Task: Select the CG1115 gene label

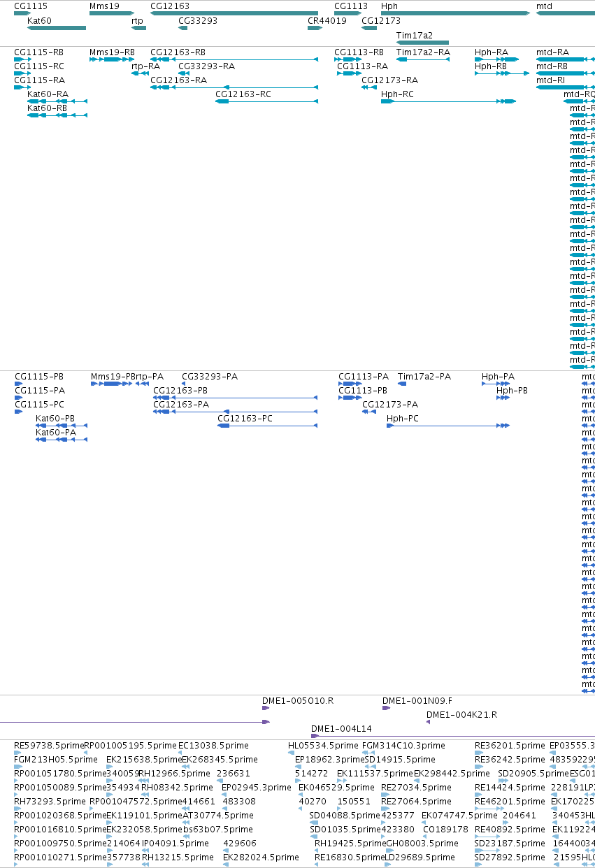Action: coord(31,6)
